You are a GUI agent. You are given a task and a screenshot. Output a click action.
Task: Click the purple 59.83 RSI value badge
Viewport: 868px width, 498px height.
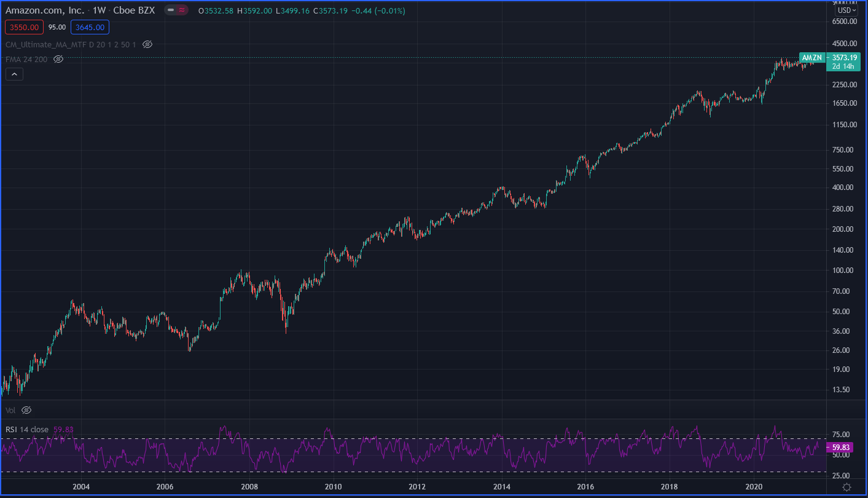click(x=840, y=447)
